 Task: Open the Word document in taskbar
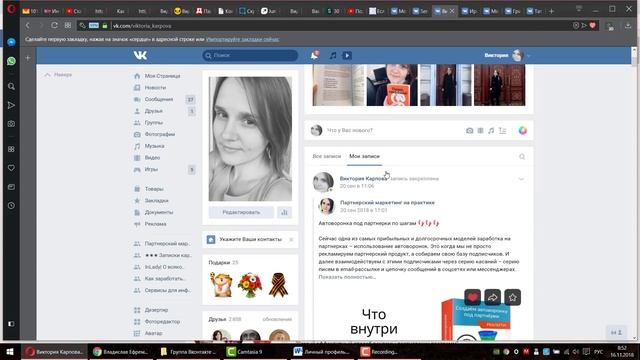click(x=322, y=351)
